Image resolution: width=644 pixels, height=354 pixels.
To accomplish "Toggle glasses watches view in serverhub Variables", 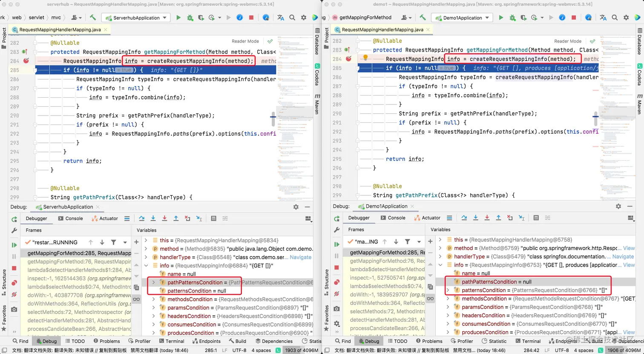I will (136, 299).
